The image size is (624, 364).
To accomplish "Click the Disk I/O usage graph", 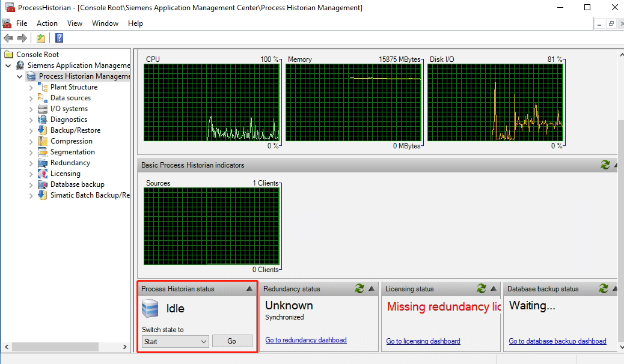I will coord(495,102).
